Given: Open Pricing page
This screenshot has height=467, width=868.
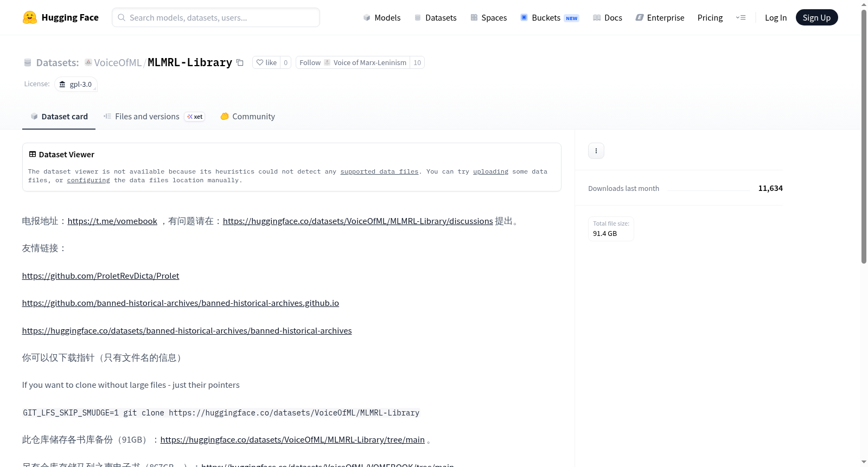Looking at the screenshot, I should 710,17.
